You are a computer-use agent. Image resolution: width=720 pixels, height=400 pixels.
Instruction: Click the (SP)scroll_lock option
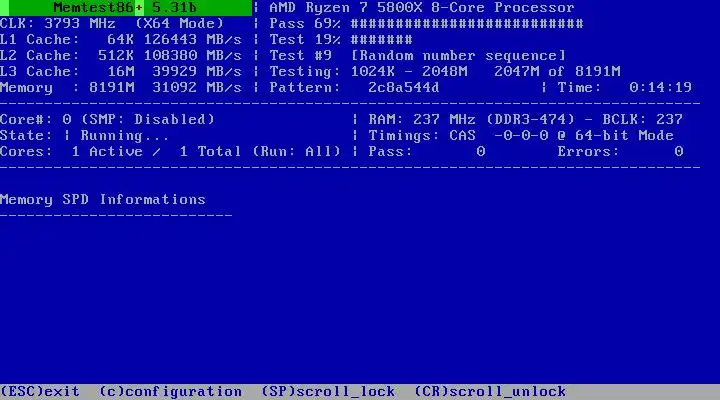[328, 391]
